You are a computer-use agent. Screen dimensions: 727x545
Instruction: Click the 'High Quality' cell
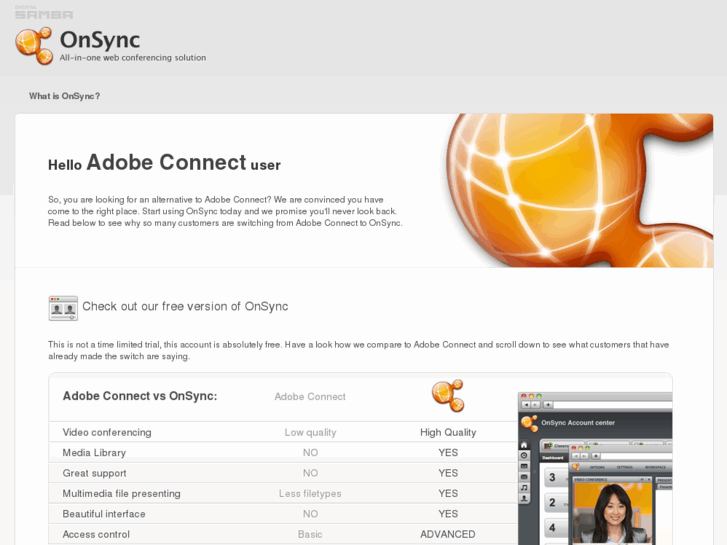[x=448, y=432]
